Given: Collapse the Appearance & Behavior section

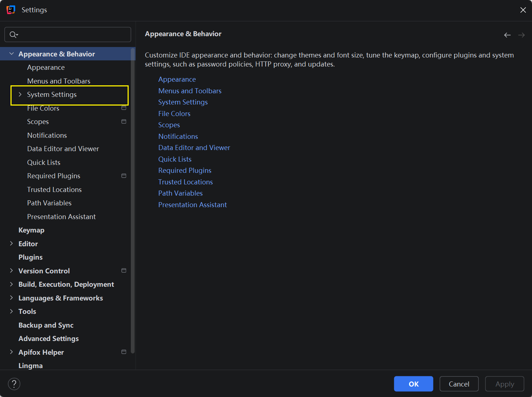Looking at the screenshot, I should (12, 54).
